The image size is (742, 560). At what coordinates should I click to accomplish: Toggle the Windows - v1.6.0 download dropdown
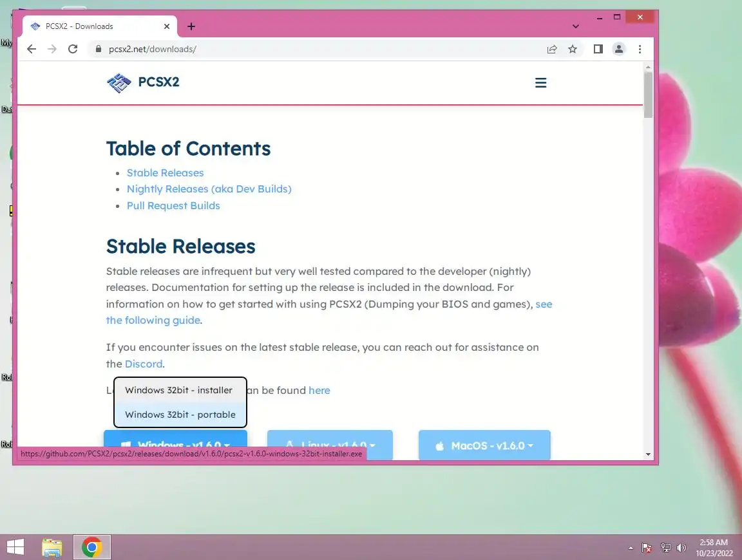(176, 438)
